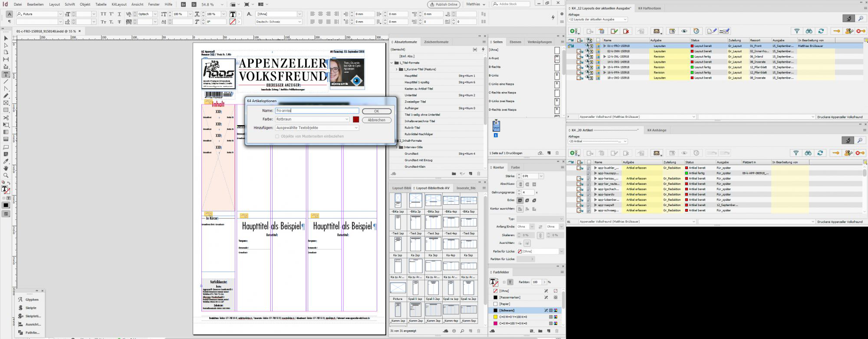Select the Scissors tool
868x339 pixels.
click(6, 117)
